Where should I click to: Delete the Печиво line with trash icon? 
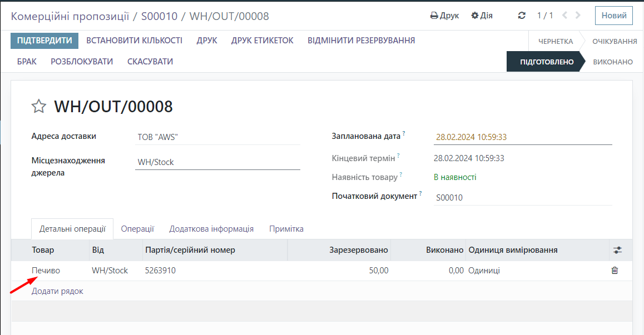615,271
